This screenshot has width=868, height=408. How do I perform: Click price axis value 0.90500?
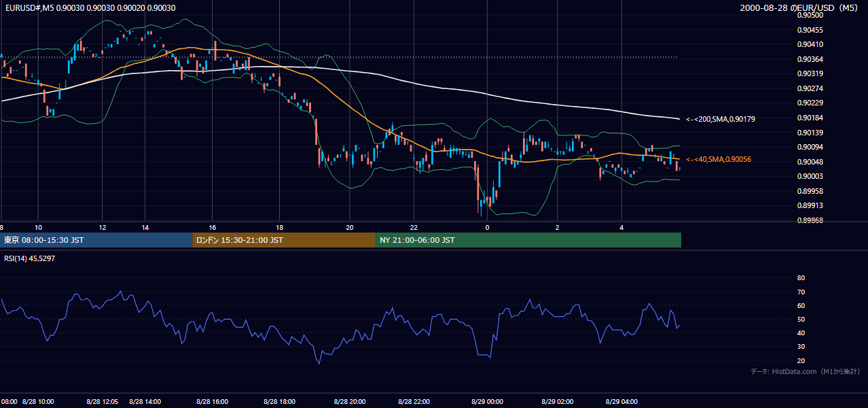(810, 15)
